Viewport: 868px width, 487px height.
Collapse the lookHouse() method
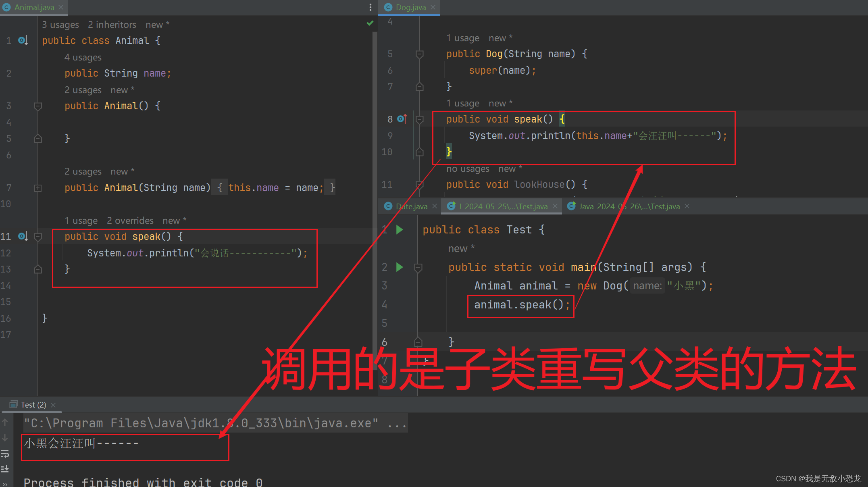[419, 185]
